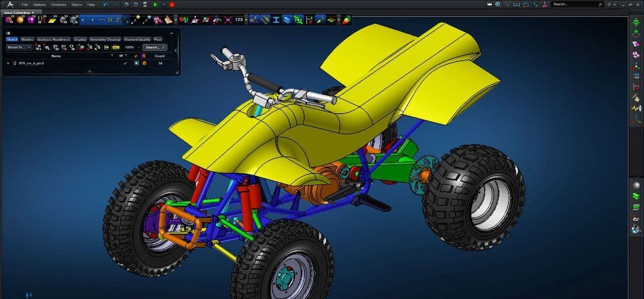Click the gray shaded sphere display icon
Image resolution: width=644 pixels, height=299 pixels.
636,185
